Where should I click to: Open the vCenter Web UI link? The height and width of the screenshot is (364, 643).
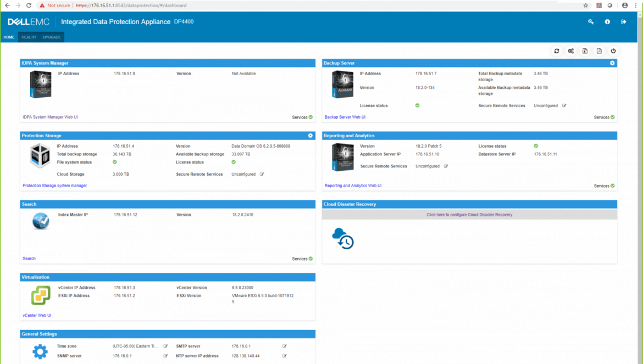pos(37,315)
